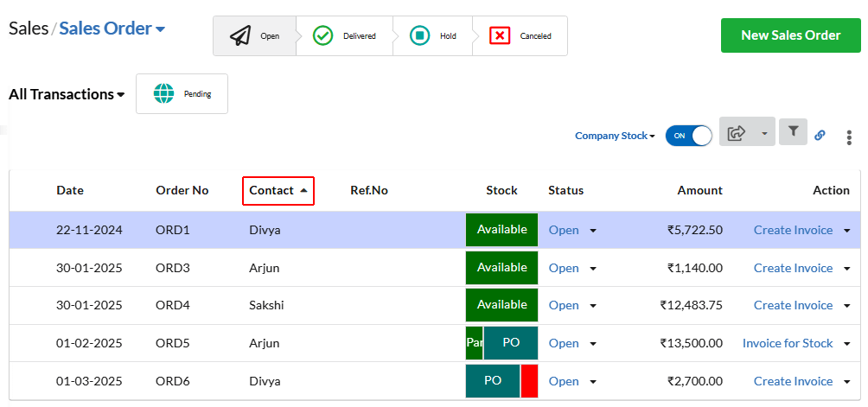Image resolution: width=868 pixels, height=407 pixels.
Task: Click the Stock column header
Action: coord(501,191)
